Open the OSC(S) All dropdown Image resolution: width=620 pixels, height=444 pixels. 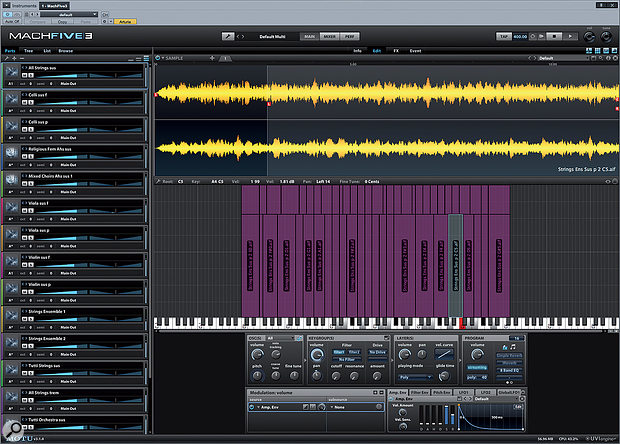point(281,338)
